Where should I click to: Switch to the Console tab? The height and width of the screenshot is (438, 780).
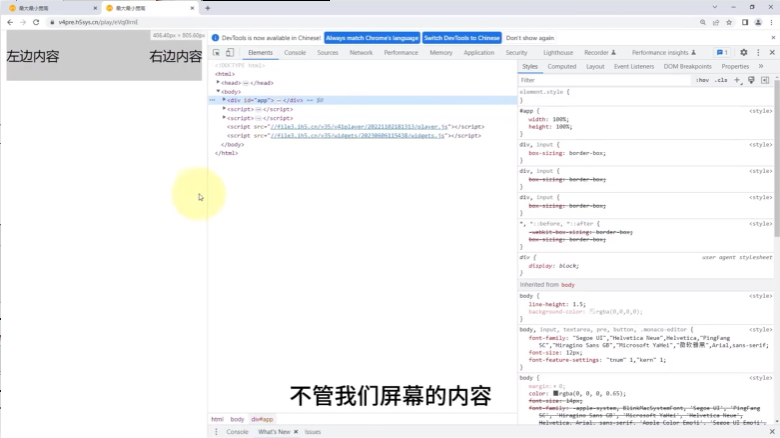click(295, 52)
